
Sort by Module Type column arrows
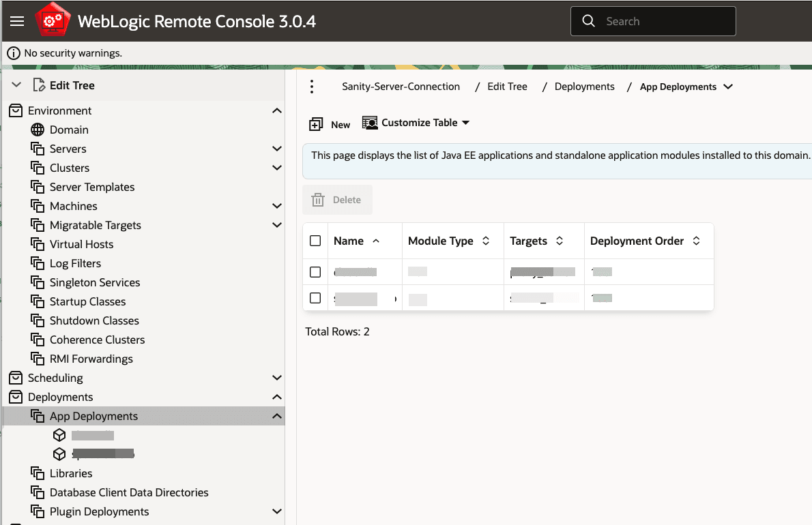[x=486, y=241]
